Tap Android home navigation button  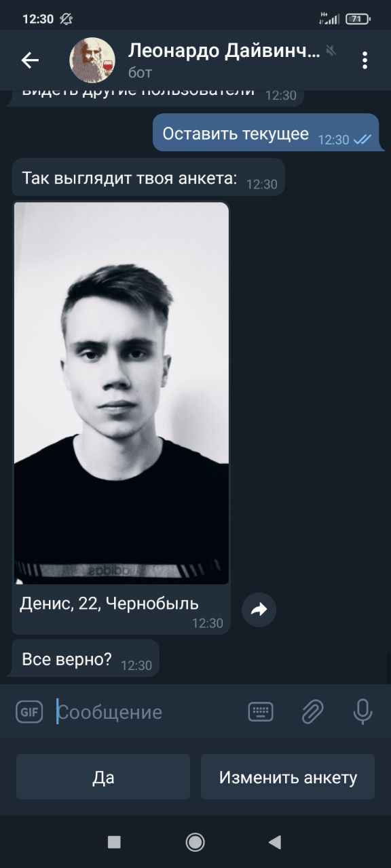[195, 842]
